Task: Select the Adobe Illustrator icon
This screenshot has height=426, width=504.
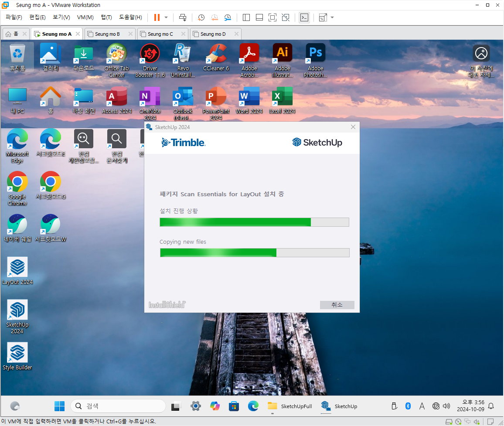Action: pyautogui.click(x=282, y=61)
